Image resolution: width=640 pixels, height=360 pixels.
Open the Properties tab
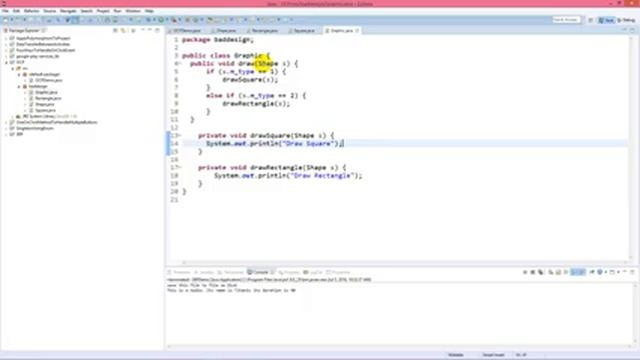pos(338,272)
